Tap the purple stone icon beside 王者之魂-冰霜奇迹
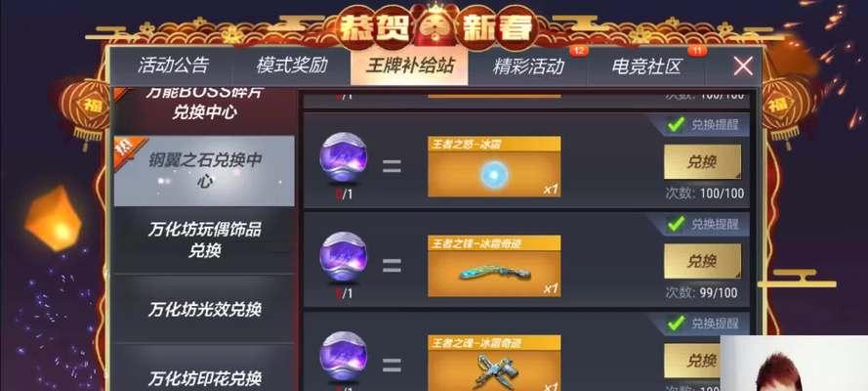The height and width of the screenshot is (391, 868). click(x=344, y=359)
